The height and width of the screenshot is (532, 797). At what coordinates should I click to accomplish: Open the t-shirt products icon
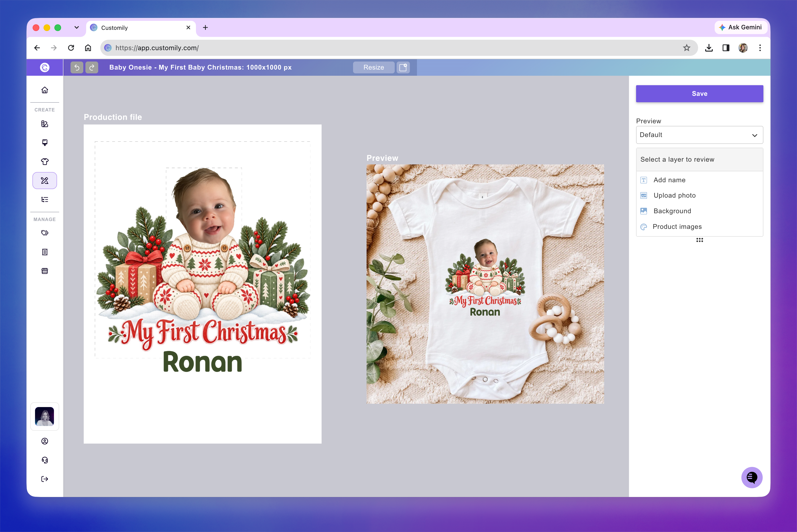[x=45, y=161]
